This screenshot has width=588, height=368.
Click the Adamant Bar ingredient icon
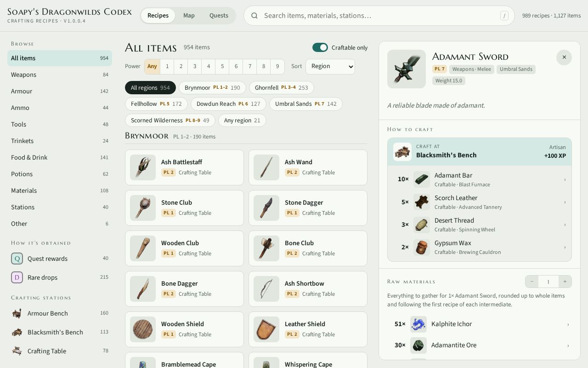pyautogui.click(x=422, y=179)
